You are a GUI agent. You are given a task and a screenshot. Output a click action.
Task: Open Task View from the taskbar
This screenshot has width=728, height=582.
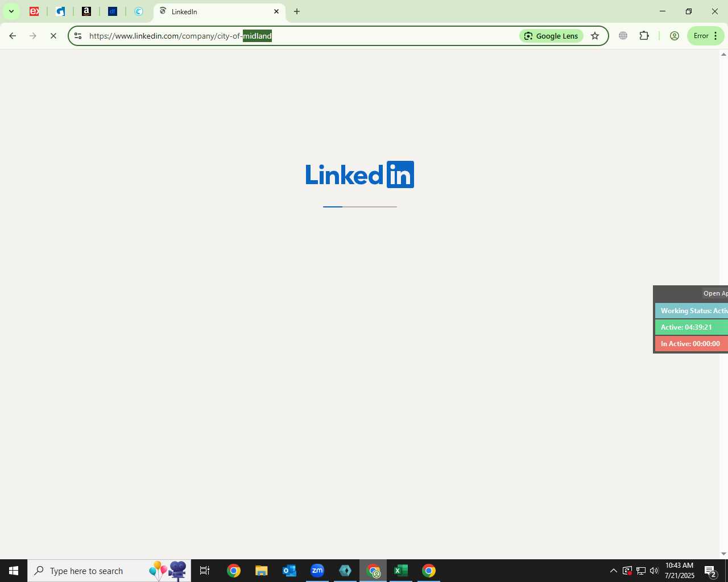pos(205,571)
